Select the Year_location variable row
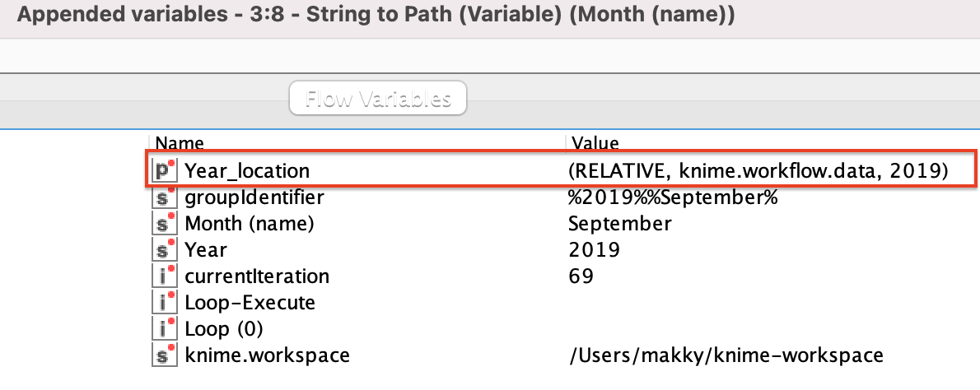Screen dimensions: 980x390 pyautogui.click(x=247, y=171)
